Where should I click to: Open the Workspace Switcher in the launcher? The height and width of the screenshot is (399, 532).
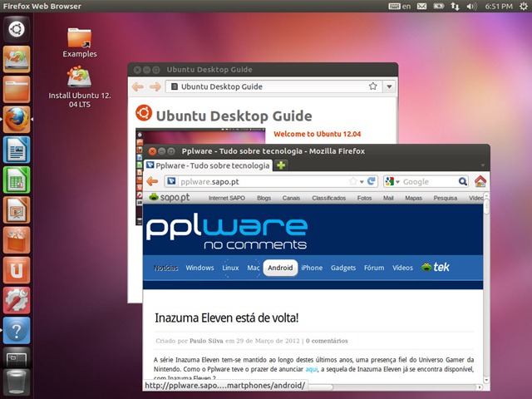[17, 358]
